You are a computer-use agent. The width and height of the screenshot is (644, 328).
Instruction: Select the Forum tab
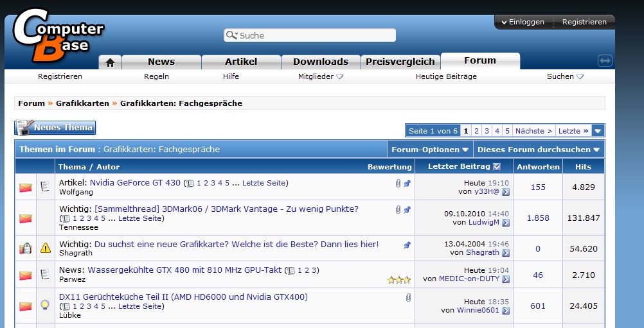coord(480,61)
